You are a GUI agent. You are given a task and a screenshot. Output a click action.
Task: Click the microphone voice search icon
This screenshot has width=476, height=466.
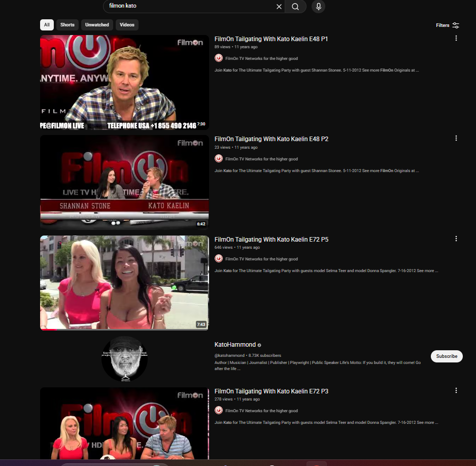pos(318,7)
